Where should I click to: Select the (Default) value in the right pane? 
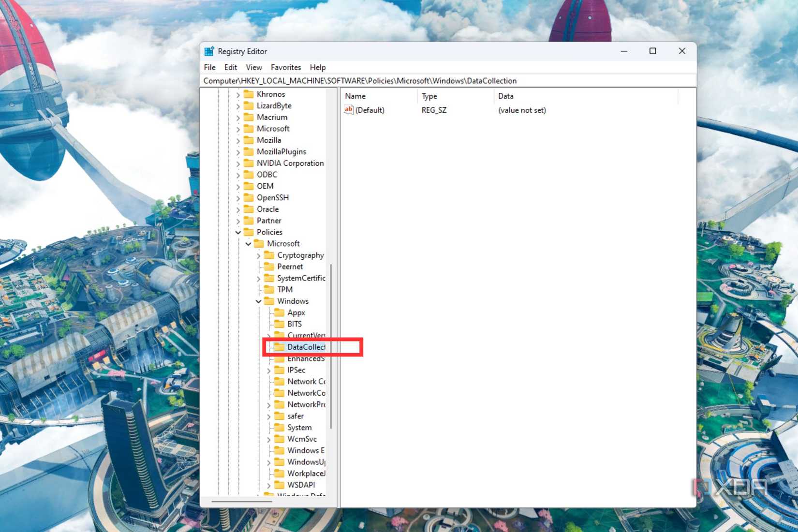click(x=370, y=110)
